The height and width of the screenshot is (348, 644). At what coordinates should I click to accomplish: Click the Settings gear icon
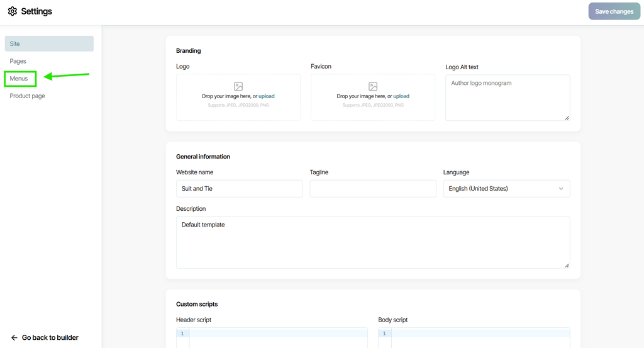click(13, 11)
